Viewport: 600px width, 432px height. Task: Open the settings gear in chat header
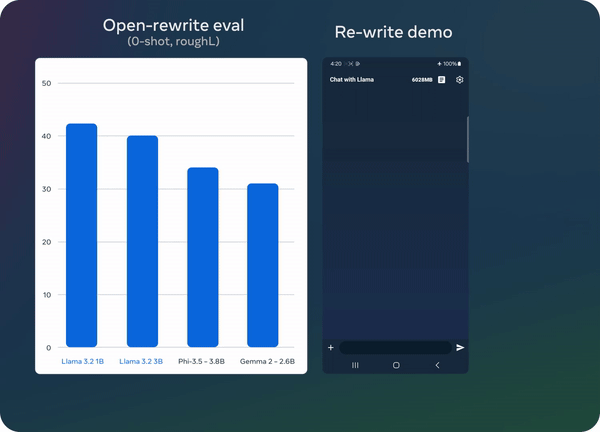(x=459, y=79)
